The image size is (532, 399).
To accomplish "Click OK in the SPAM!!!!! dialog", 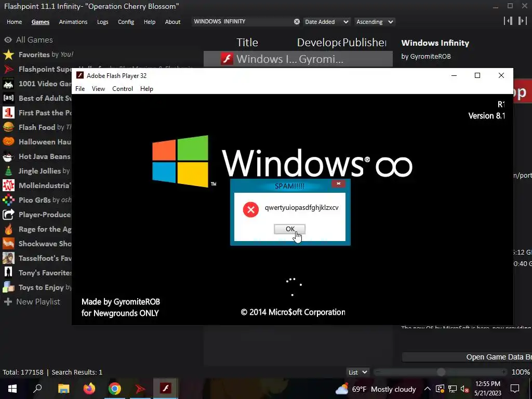I will (x=290, y=229).
